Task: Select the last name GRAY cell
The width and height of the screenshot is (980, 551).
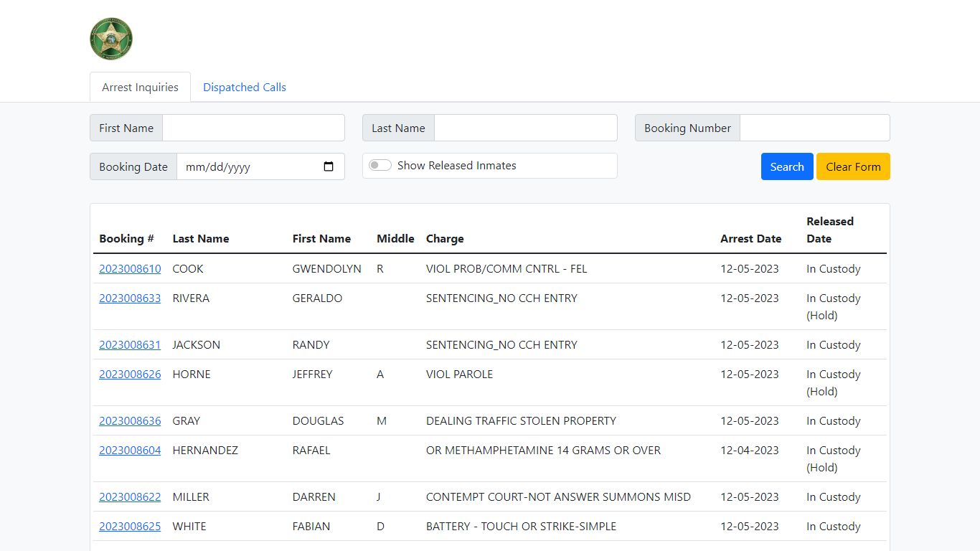Action: tap(187, 420)
